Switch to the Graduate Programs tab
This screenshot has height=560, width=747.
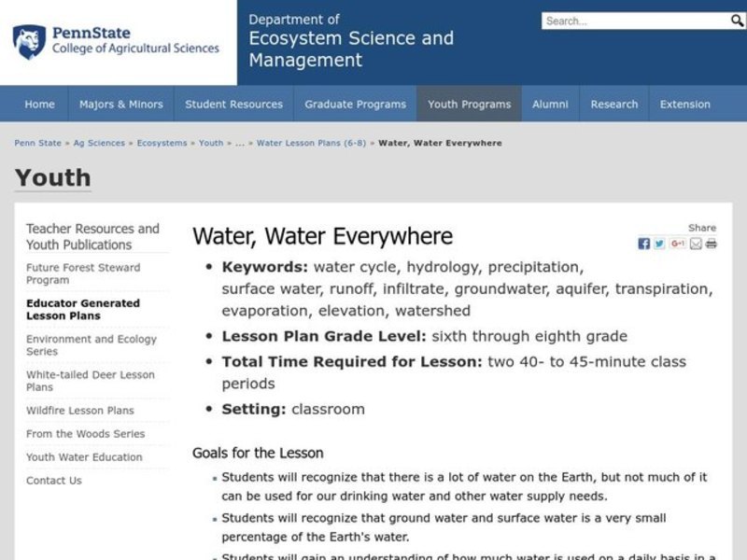point(355,104)
